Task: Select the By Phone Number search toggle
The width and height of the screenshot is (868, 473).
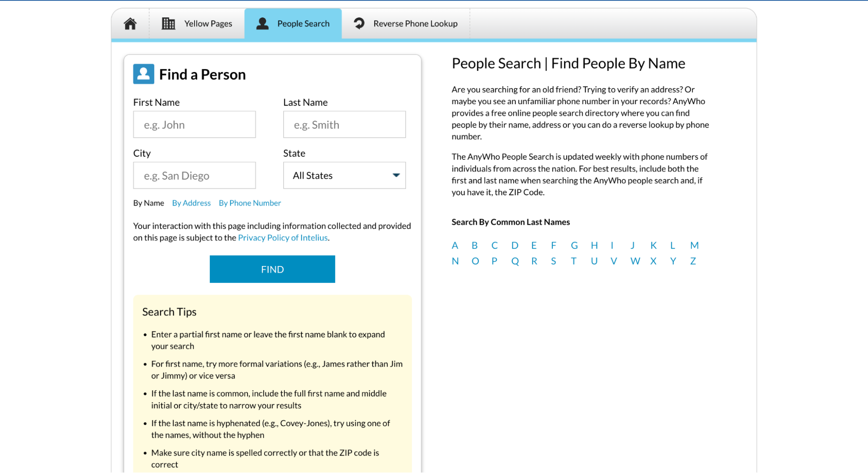Action: tap(249, 203)
